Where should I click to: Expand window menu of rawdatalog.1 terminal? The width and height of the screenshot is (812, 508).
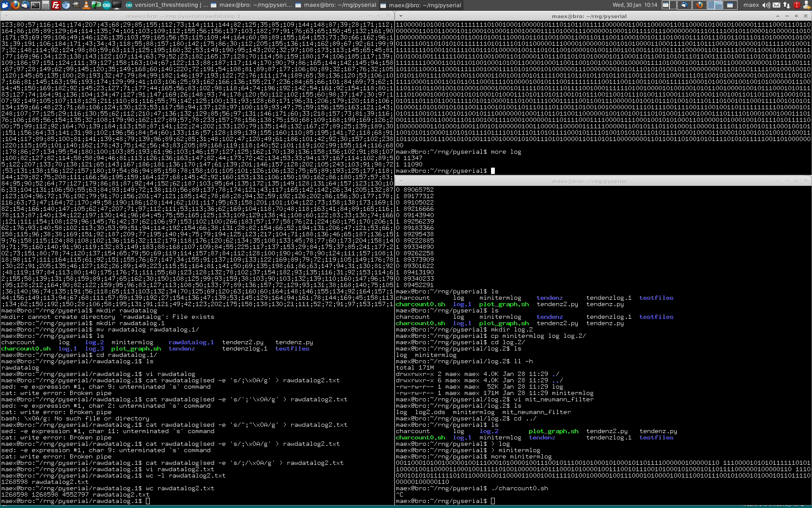click(5, 16)
